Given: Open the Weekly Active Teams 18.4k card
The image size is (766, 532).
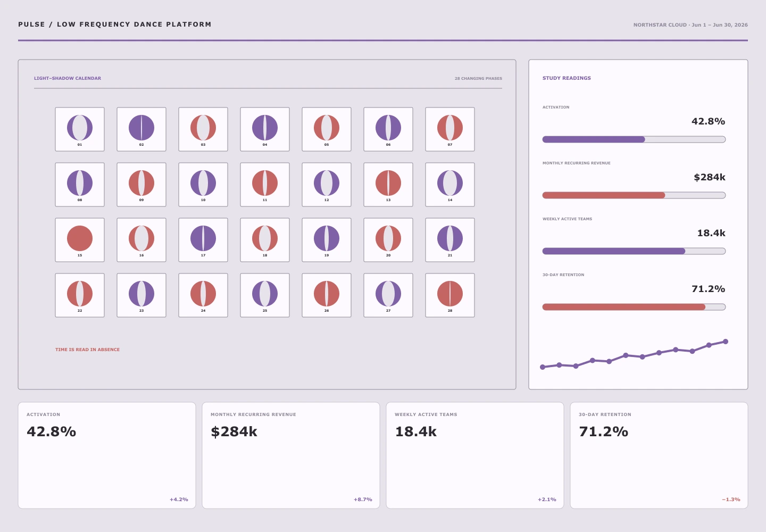Looking at the screenshot, I should (x=475, y=455).
